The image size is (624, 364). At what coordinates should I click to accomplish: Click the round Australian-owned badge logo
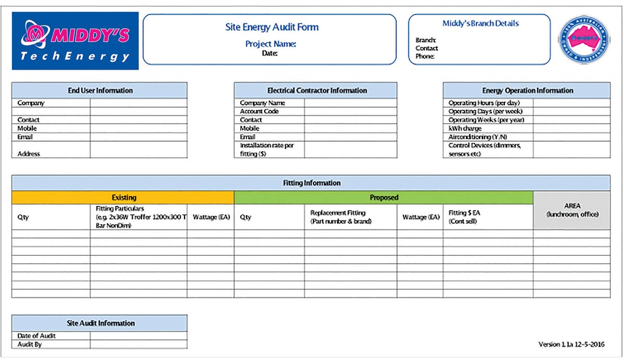tap(585, 40)
